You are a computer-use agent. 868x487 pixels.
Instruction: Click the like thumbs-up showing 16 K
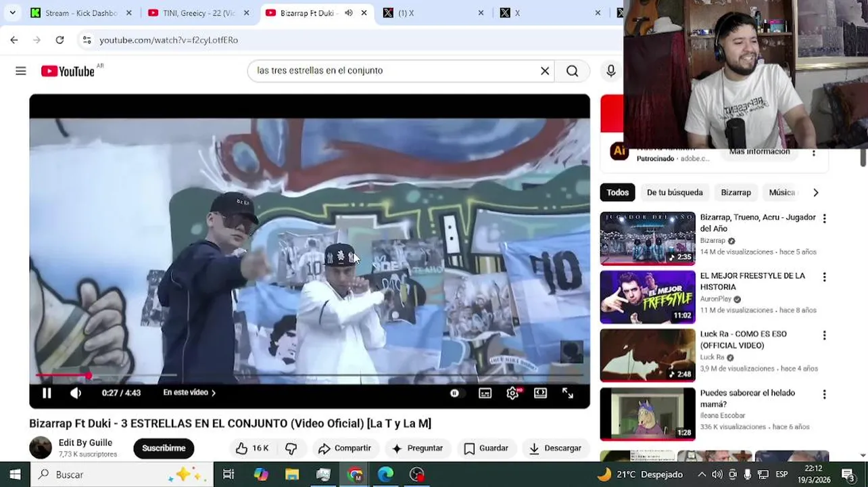[x=252, y=448]
